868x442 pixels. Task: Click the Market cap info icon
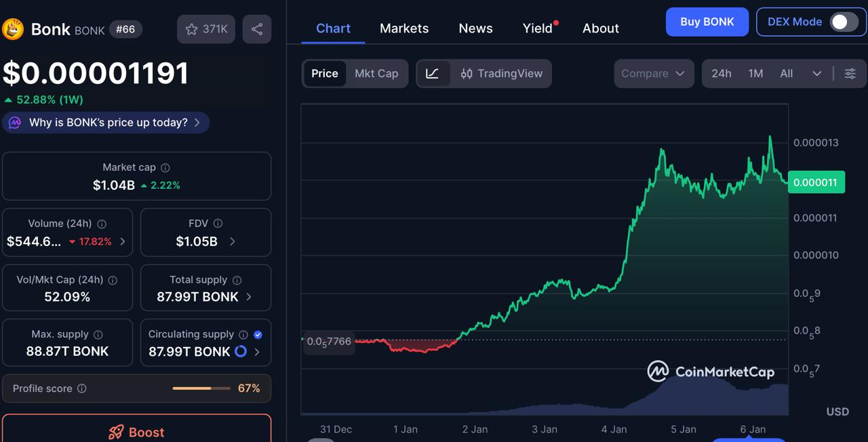click(x=165, y=167)
